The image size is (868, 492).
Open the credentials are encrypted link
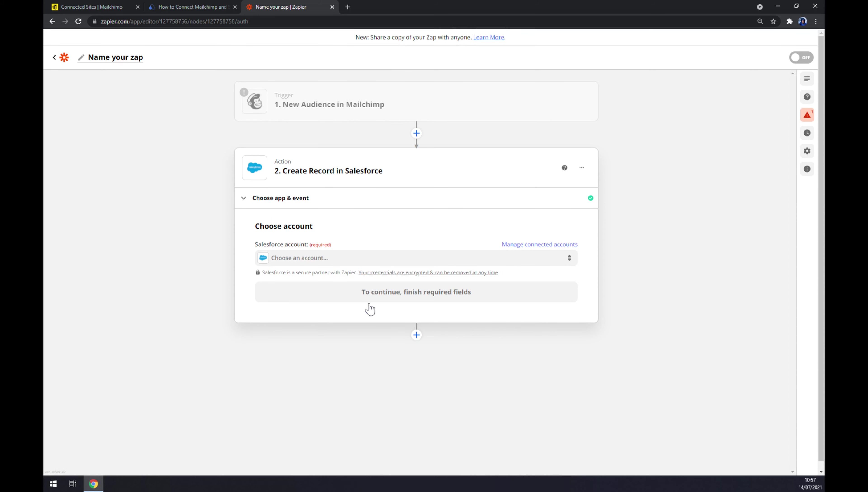[x=428, y=272]
